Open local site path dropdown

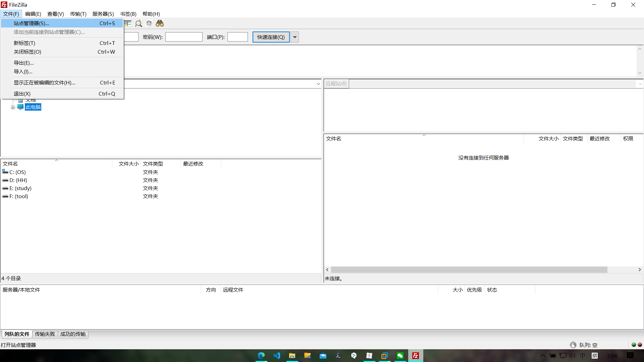coord(318,84)
